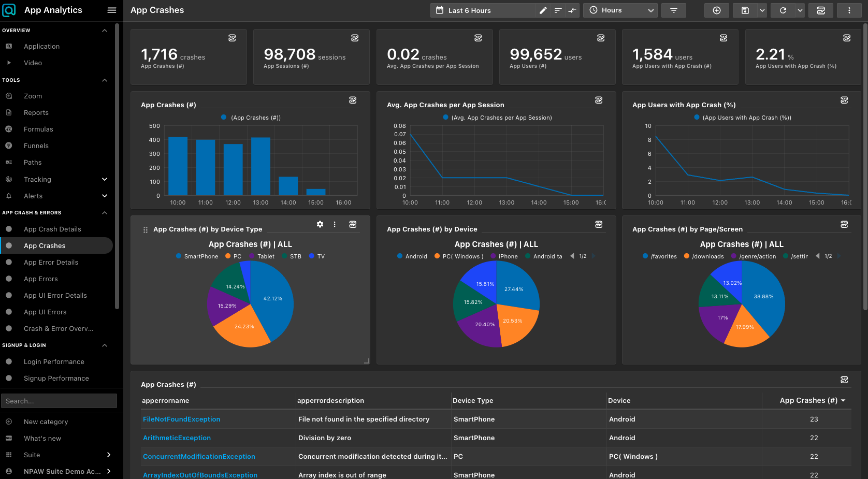Open the Formulas tool
Viewport: 868px width, 479px height.
[38, 129]
